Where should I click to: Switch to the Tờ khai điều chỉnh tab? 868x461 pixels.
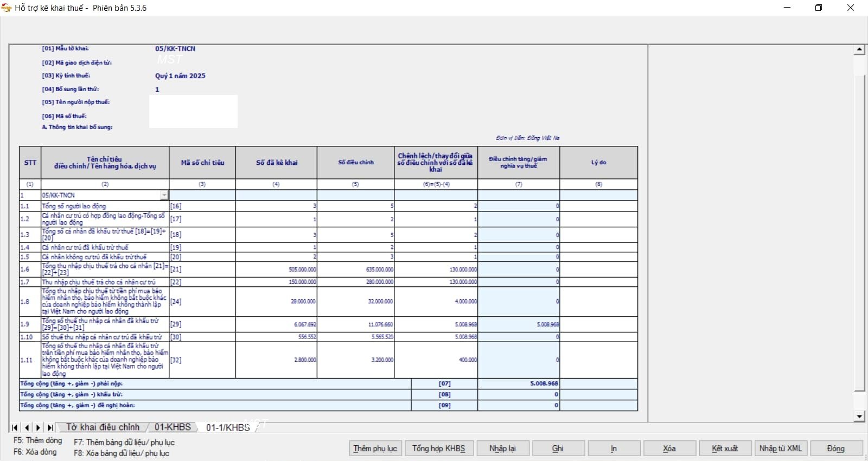[x=103, y=427]
